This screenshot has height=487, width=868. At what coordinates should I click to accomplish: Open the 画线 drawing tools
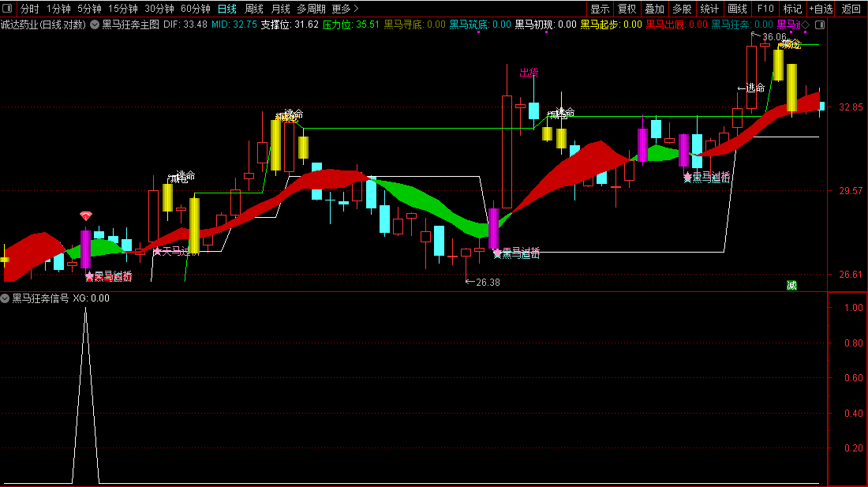pos(737,9)
